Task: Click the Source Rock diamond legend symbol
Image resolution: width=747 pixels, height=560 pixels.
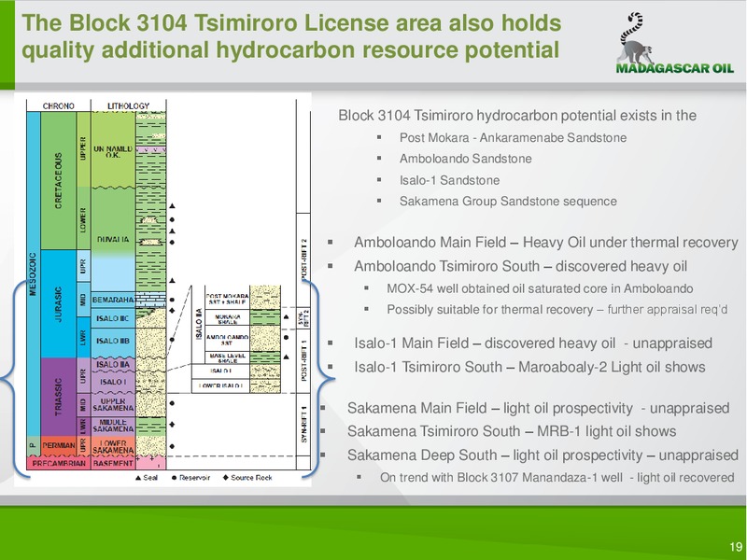Action: (225, 478)
